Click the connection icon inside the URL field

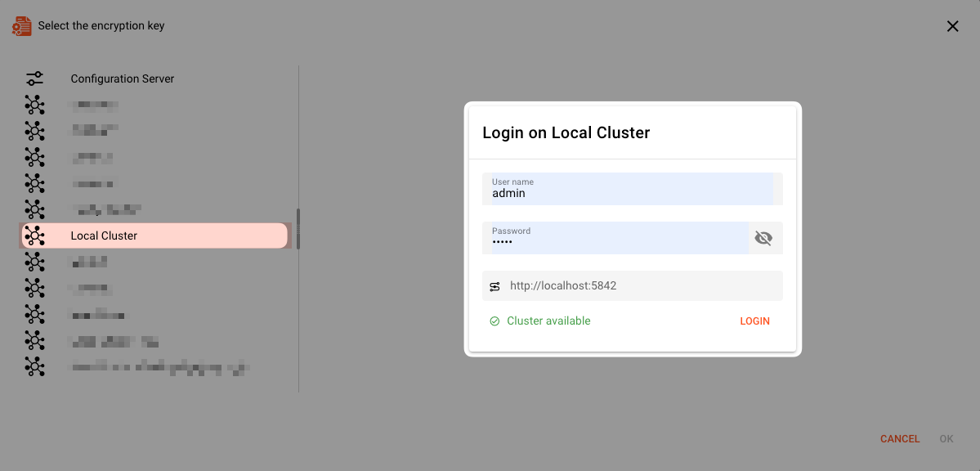click(x=494, y=285)
